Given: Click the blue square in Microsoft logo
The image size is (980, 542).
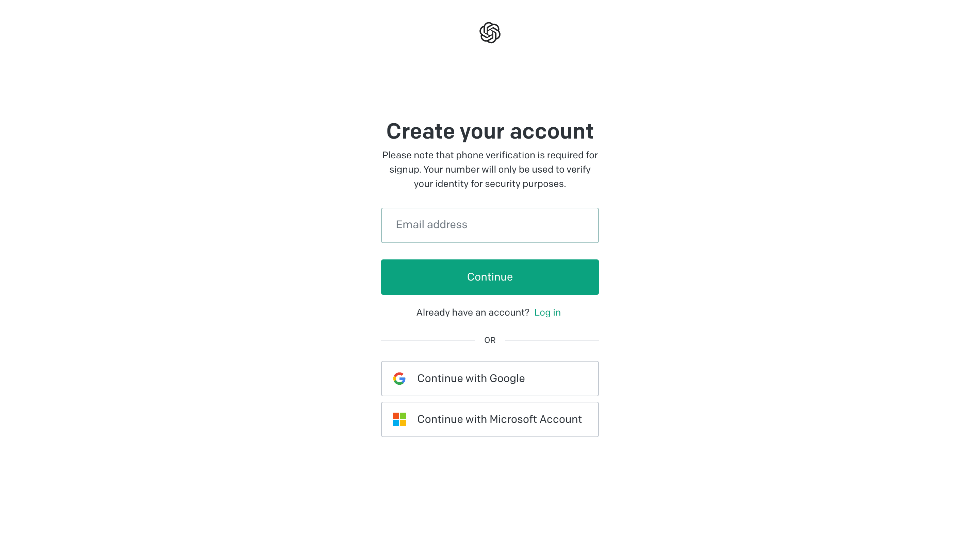Looking at the screenshot, I should [396, 423].
